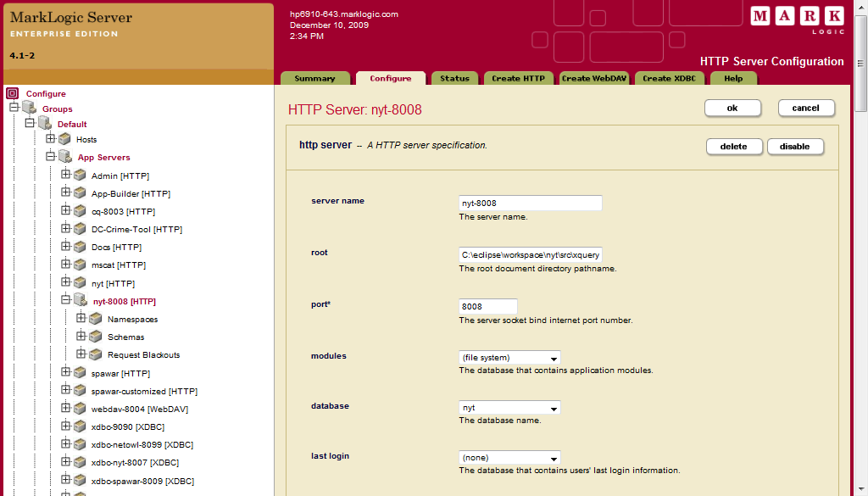Click the Configure root icon in tree
The width and height of the screenshot is (868, 496).
pos(12,93)
